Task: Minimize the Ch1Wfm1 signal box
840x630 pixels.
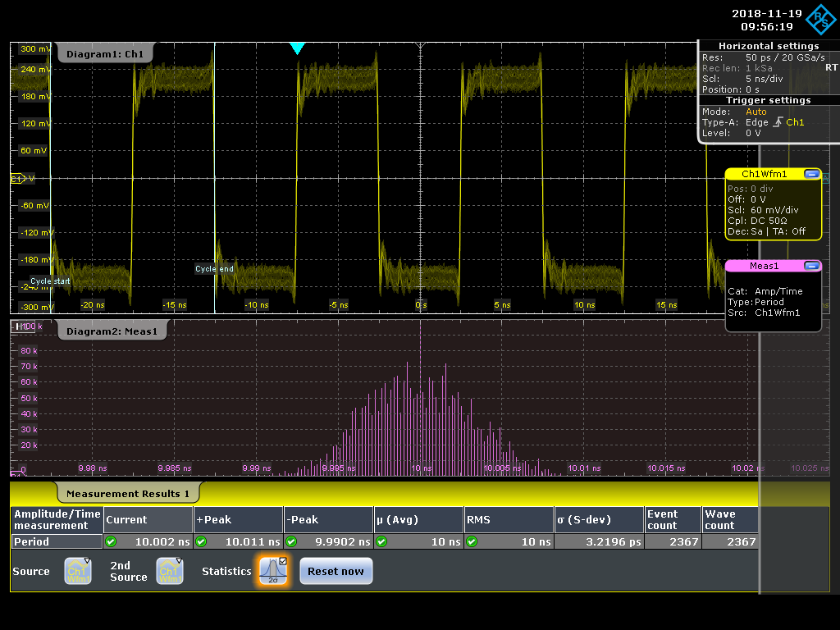Action: [x=811, y=174]
